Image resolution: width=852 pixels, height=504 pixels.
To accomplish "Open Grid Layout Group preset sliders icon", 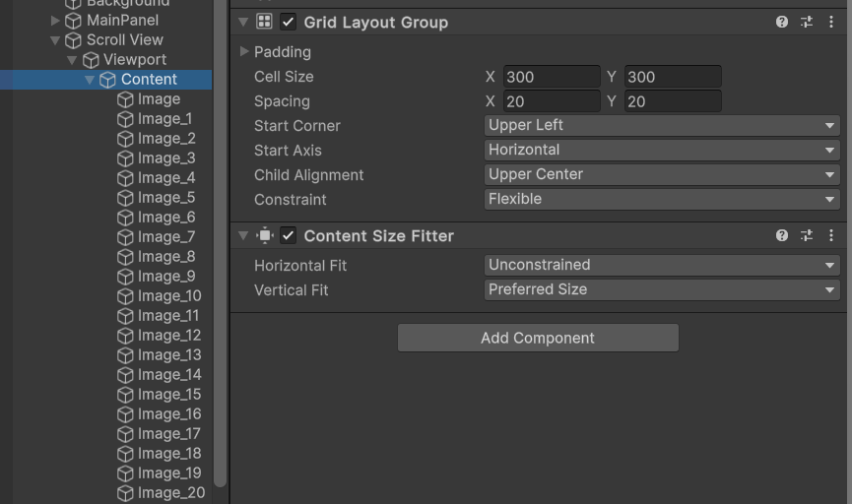I will pos(807,22).
